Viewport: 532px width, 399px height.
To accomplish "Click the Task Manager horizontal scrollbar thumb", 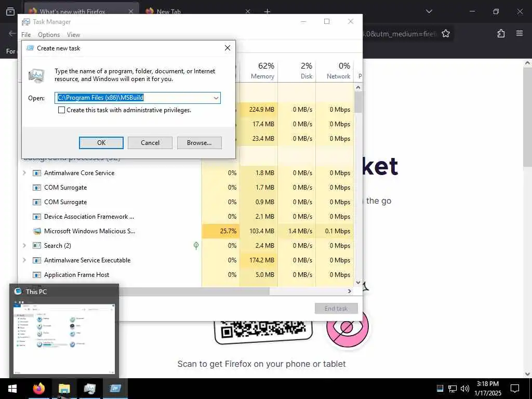I will (194, 291).
